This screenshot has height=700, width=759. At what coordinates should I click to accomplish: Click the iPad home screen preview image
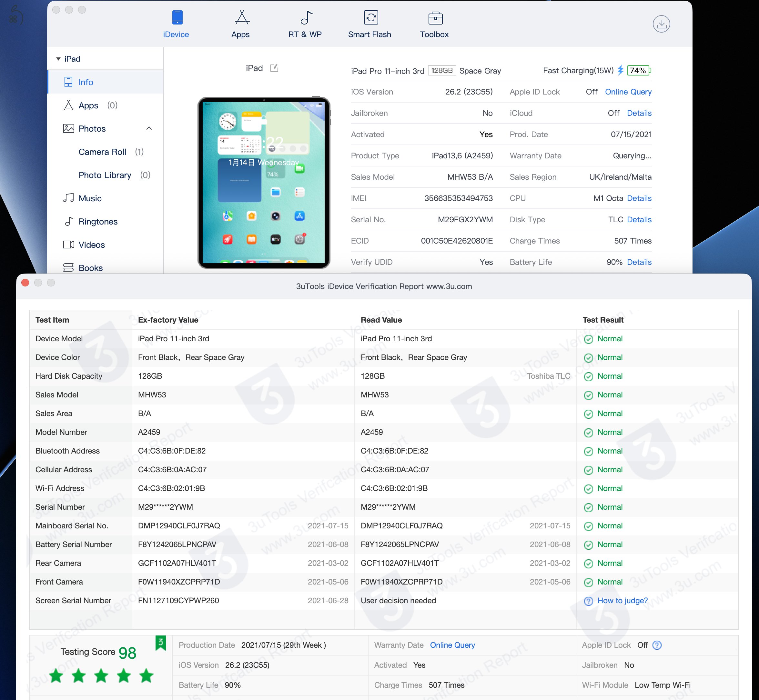(263, 182)
